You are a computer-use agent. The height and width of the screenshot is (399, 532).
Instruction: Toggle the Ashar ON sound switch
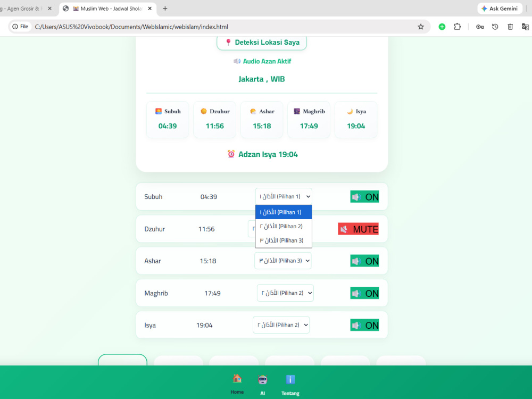365,261
